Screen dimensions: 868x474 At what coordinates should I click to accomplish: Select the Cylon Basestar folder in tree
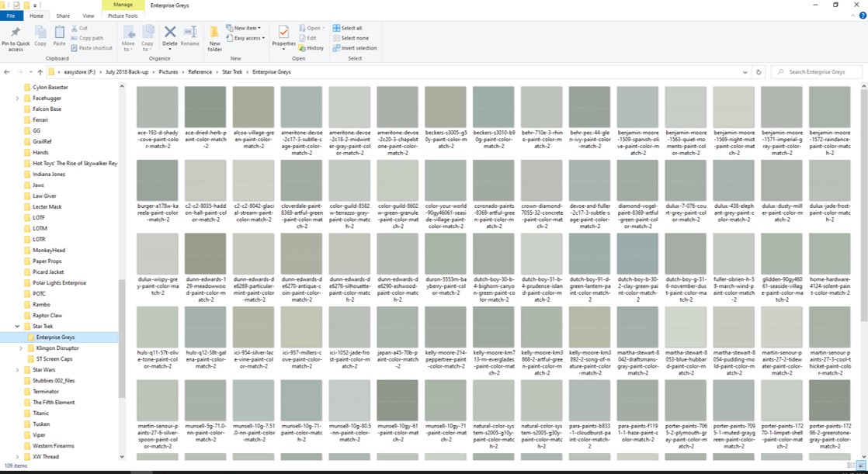(x=50, y=88)
